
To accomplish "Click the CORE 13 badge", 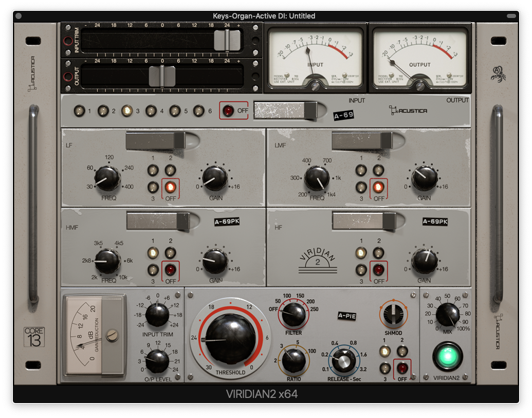I will point(34,337).
